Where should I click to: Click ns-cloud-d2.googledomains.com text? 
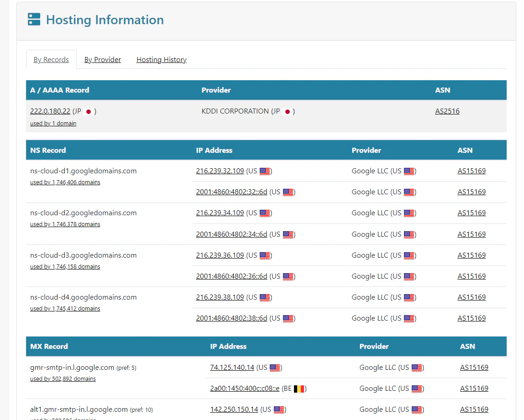point(83,213)
